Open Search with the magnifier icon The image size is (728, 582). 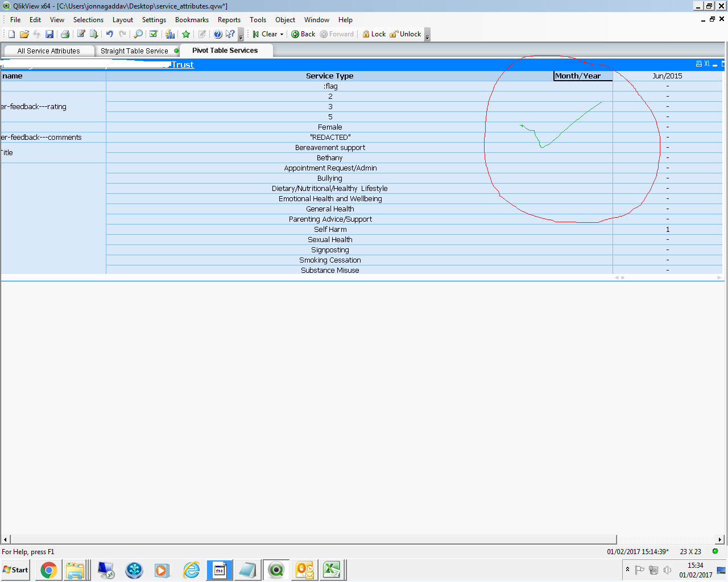pyautogui.click(x=138, y=34)
